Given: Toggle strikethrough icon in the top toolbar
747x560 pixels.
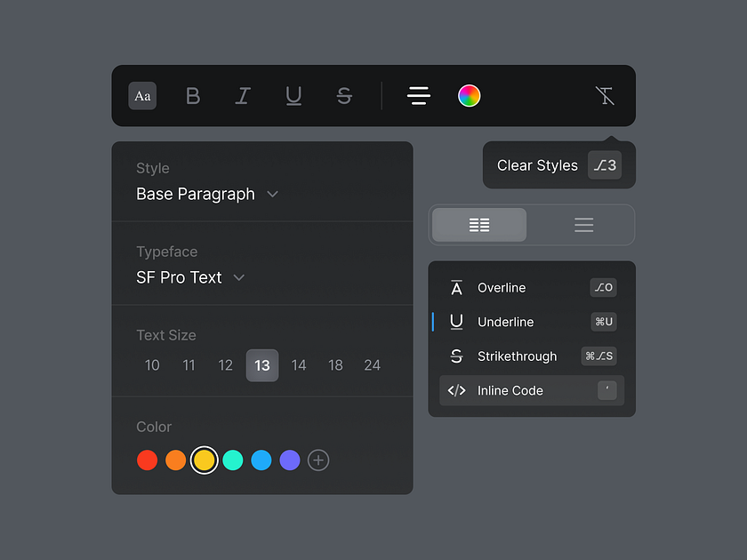Looking at the screenshot, I should (x=344, y=96).
